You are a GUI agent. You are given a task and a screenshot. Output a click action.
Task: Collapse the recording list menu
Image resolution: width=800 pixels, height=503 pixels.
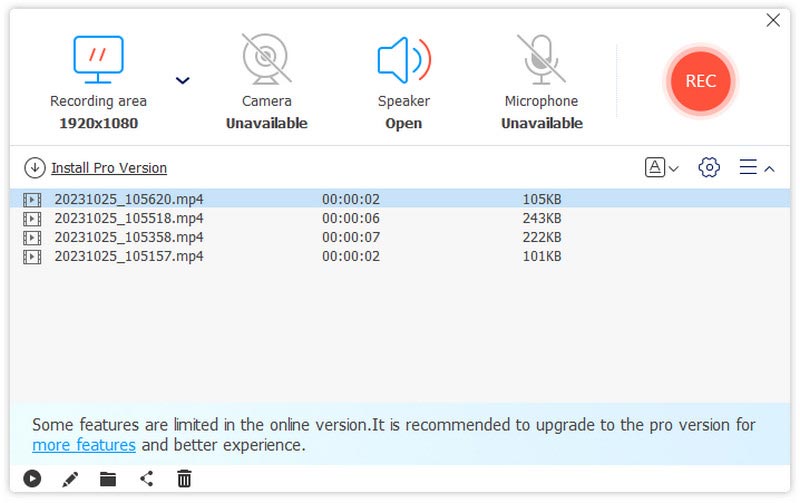pos(756,168)
